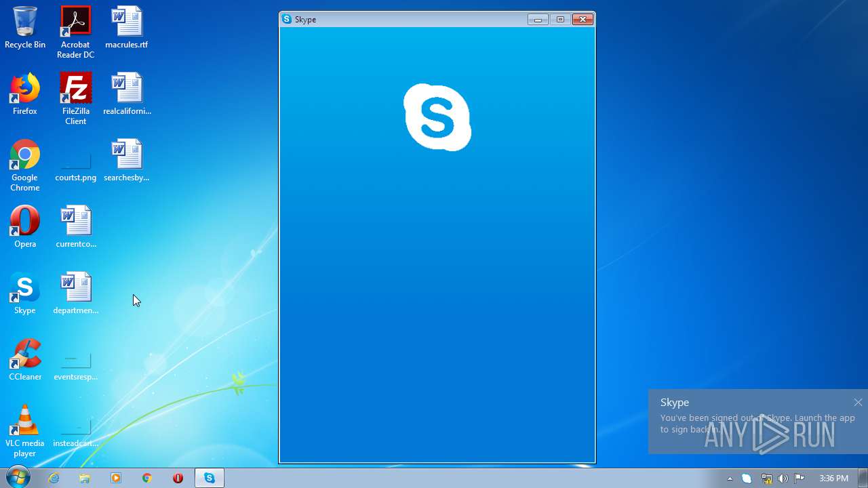Select the currentco... Word document
868x488 pixels.
click(x=75, y=226)
